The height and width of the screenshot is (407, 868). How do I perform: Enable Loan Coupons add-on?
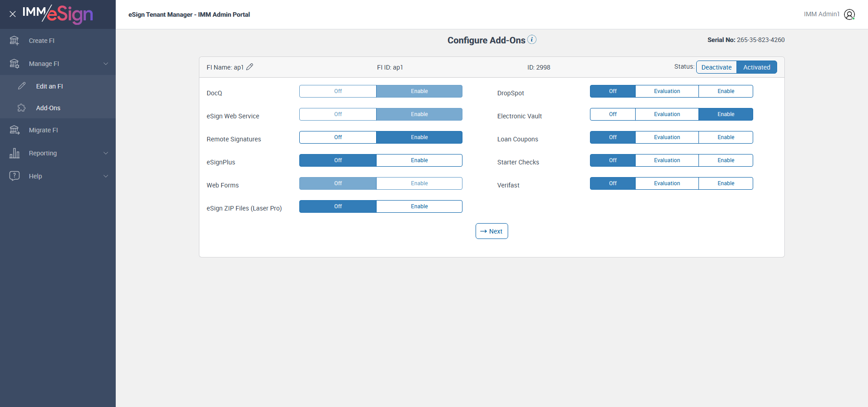(x=726, y=137)
